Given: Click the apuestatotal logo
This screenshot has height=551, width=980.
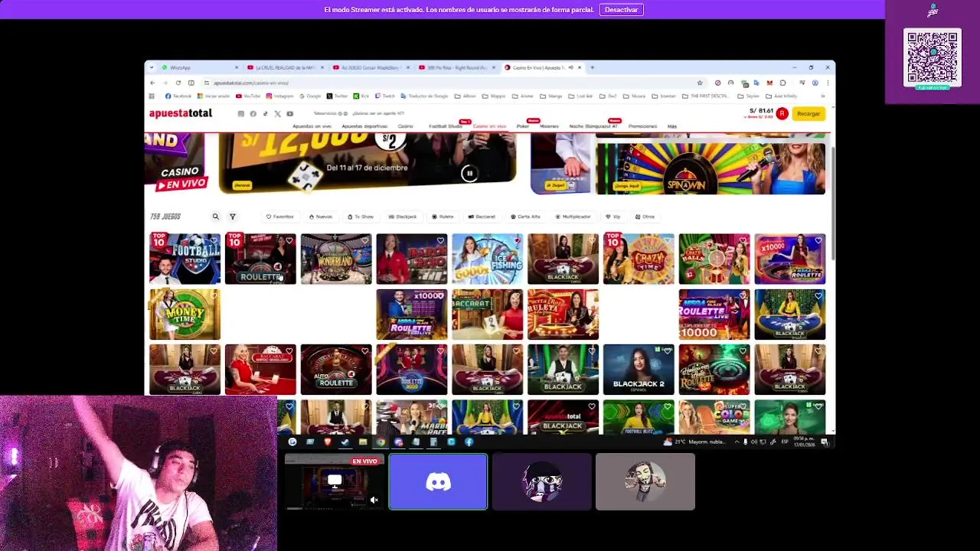Looking at the screenshot, I should pyautogui.click(x=181, y=113).
